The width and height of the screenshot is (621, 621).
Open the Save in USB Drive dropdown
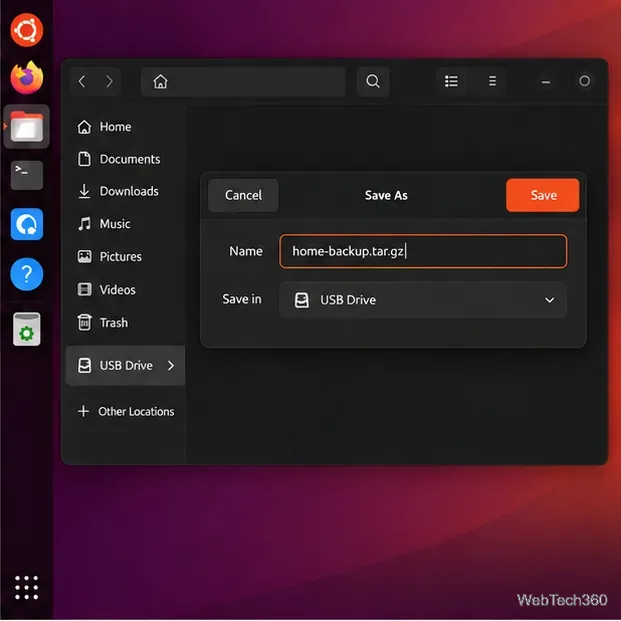click(x=423, y=300)
